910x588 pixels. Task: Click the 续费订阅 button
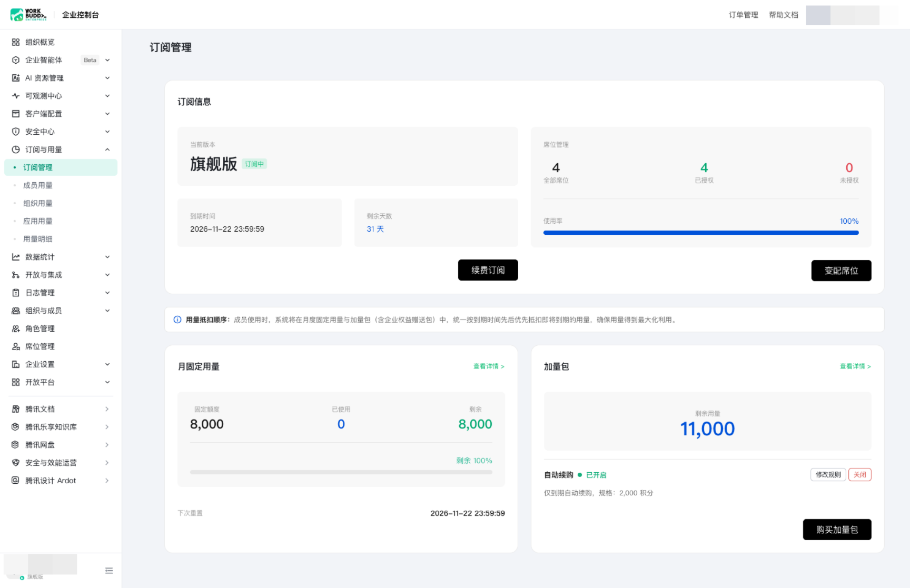pyautogui.click(x=488, y=270)
